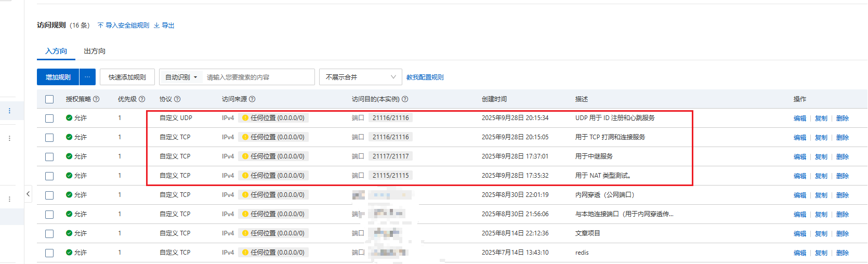Copy the UDP 21116/21116 rule

coord(821,118)
